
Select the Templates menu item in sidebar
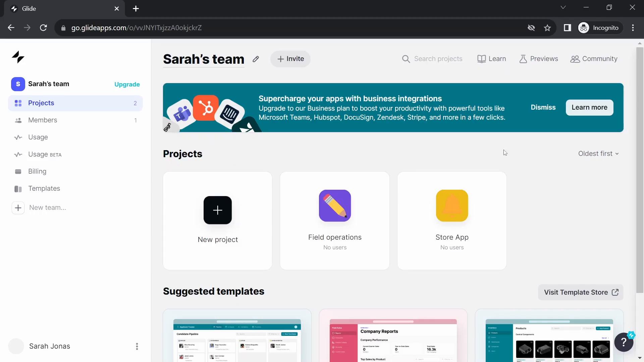pyautogui.click(x=44, y=188)
